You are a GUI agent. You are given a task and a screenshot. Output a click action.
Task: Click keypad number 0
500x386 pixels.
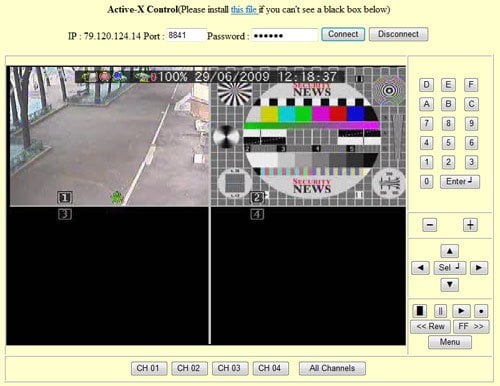[x=426, y=182]
